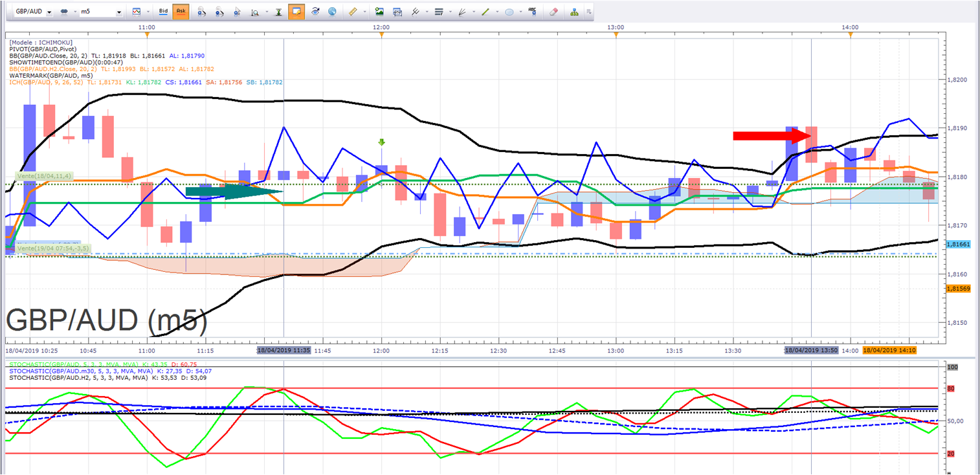Click the PIVOT(GBP/AUD,Pivot) indicator label
The image size is (980, 475).
point(43,49)
